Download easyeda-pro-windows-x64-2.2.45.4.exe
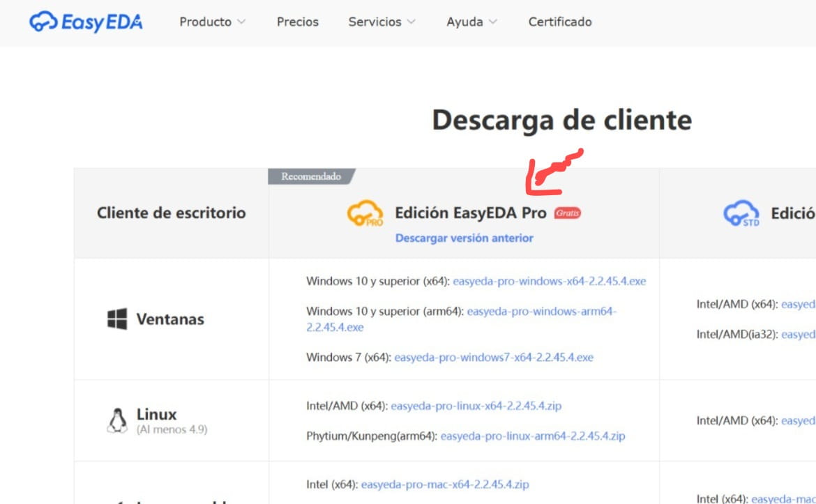Screen dimensions: 816x504 [x=550, y=282]
